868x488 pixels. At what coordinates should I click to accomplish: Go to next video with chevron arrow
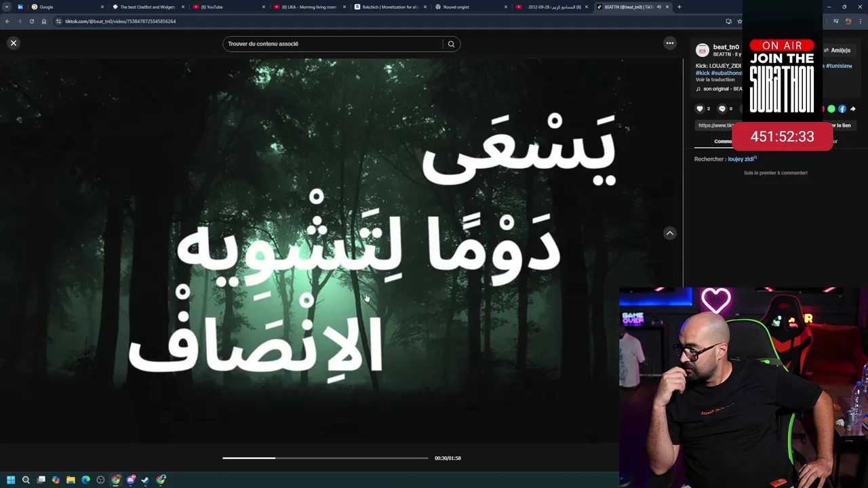click(x=670, y=233)
